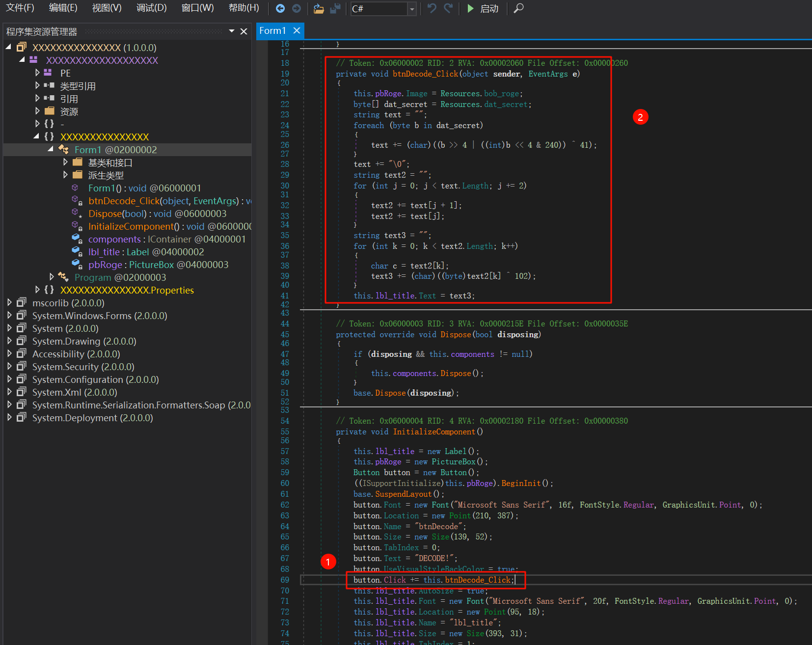
Task: Start debugging with the green play button
Action: coord(470,8)
